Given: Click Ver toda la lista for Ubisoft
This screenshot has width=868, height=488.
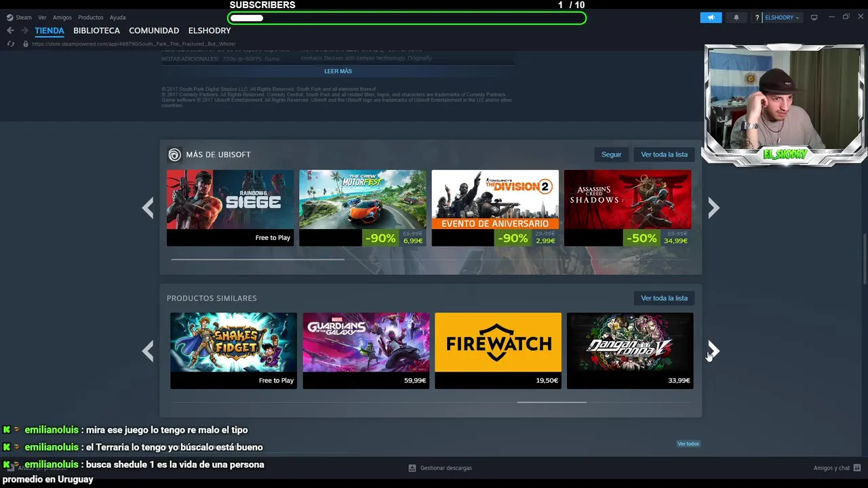Looking at the screenshot, I should [664, 155].
